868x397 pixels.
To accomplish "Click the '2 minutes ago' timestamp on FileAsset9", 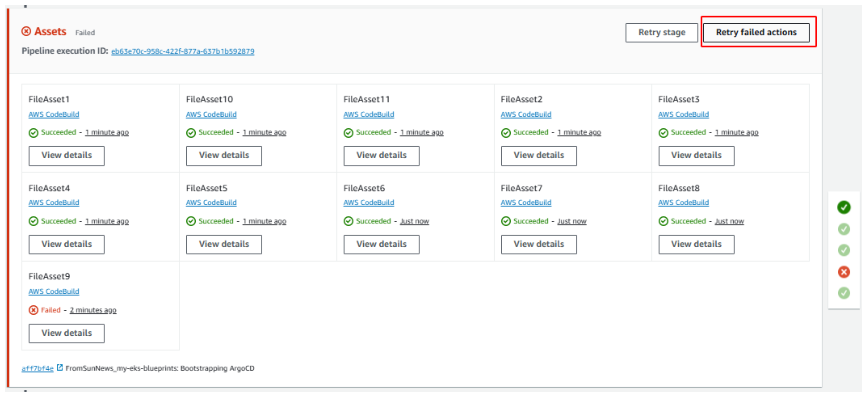I will click(93, 310).
